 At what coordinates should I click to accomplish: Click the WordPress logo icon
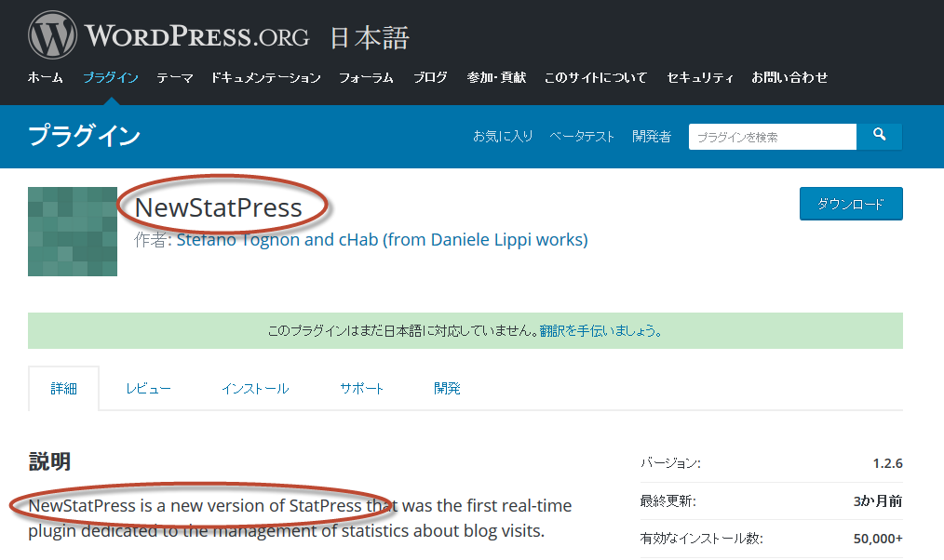click(52, 35)
